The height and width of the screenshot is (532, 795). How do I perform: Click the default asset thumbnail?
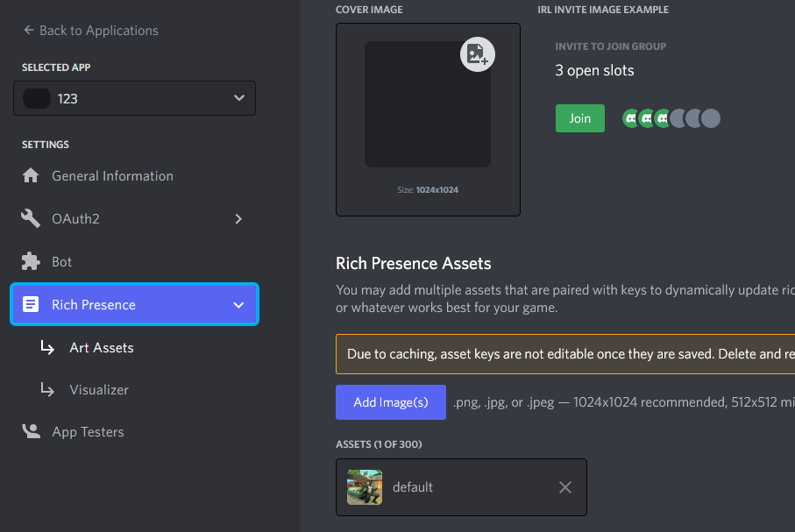(x=365, y=487)
